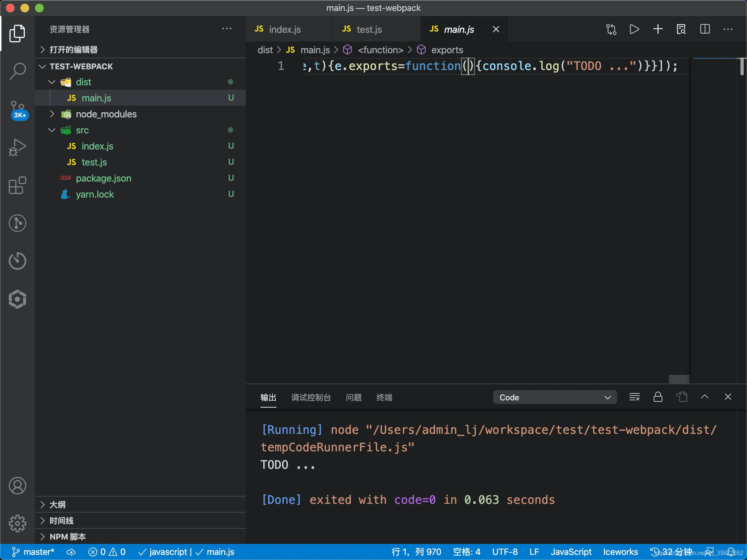Open package.json in the file tree
Screen dimensions: 747x560
click(x=140, y=178)
